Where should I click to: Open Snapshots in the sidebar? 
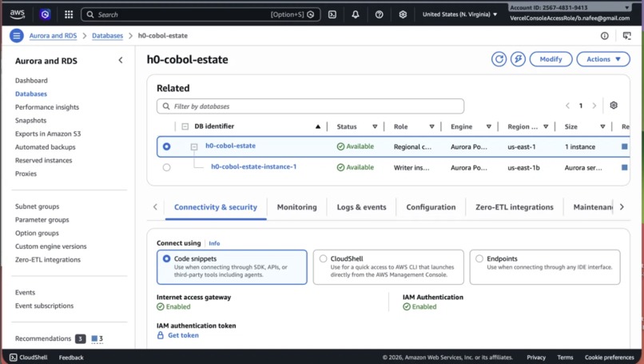(x=31, y=121)
